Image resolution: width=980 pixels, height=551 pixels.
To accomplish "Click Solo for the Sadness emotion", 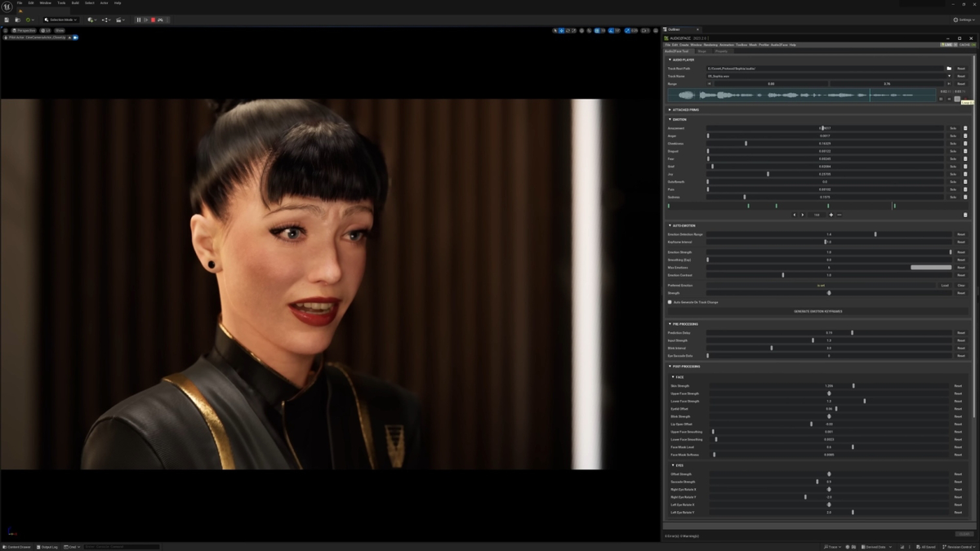I will point(952,197).
